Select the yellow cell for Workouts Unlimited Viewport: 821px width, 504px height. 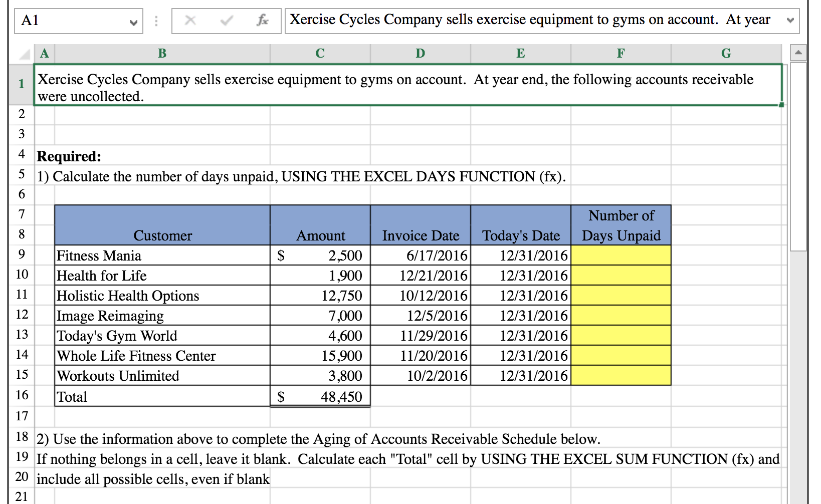point(621,376)
